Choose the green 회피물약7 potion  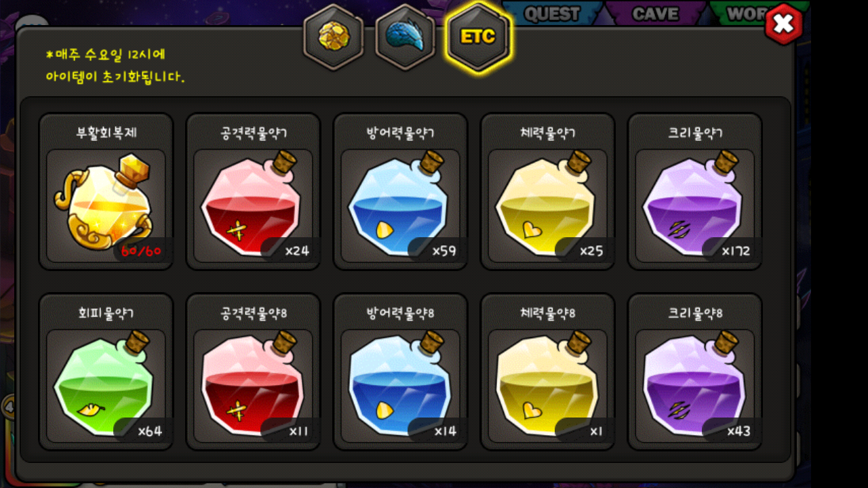pyautogui.click(x=106, y=372)
